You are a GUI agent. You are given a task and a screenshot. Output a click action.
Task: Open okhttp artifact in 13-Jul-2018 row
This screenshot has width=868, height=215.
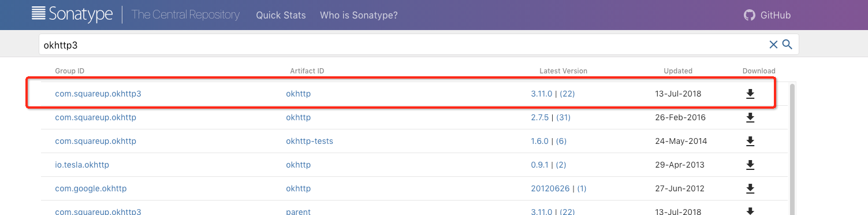pyautogui.click(x=298, y=94)
